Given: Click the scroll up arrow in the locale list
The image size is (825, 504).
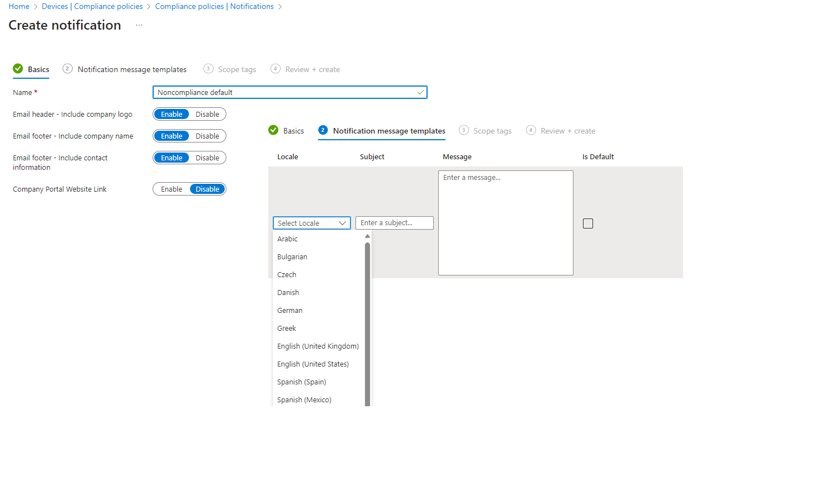Looking at the screenshot, I should point(367,236).
